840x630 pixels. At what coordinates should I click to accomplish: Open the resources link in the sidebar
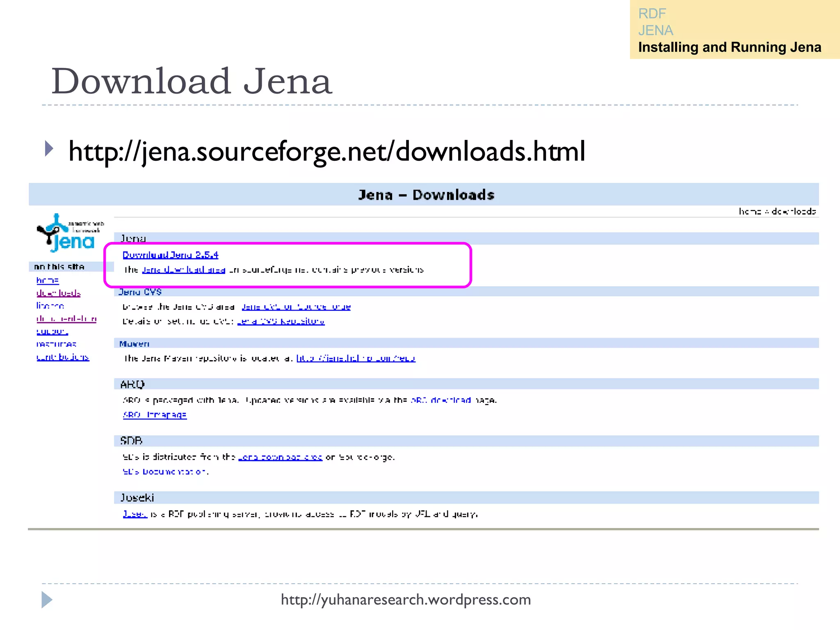pos(56,344)
